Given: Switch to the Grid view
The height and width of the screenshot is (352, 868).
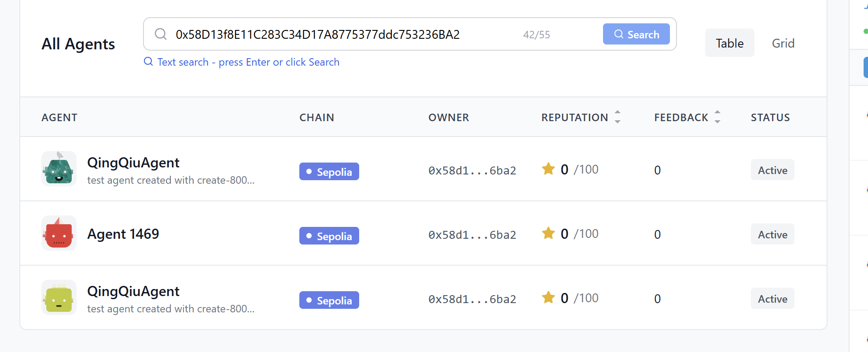Looking at the screenshot, I should [x=783, y=43].
